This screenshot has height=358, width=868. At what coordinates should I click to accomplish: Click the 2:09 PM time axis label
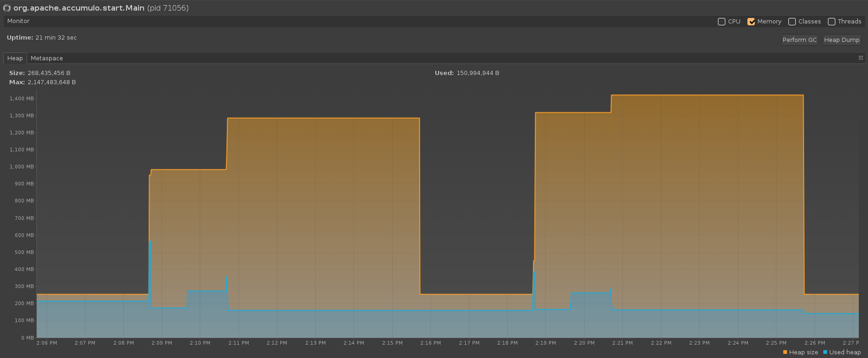coord(162,343)
